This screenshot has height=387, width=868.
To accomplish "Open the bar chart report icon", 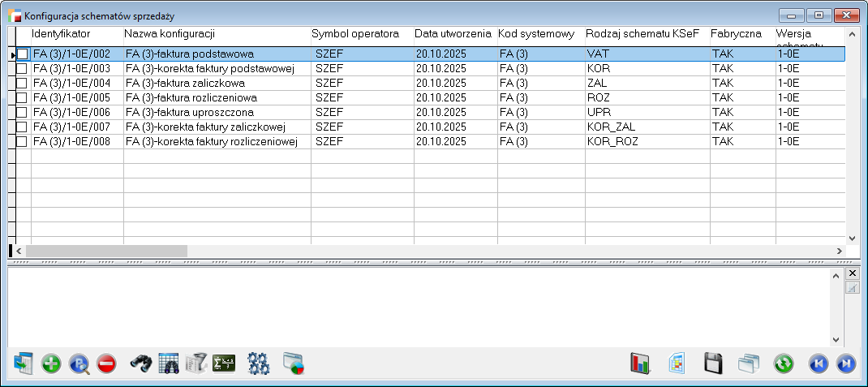I will [641, 363].
